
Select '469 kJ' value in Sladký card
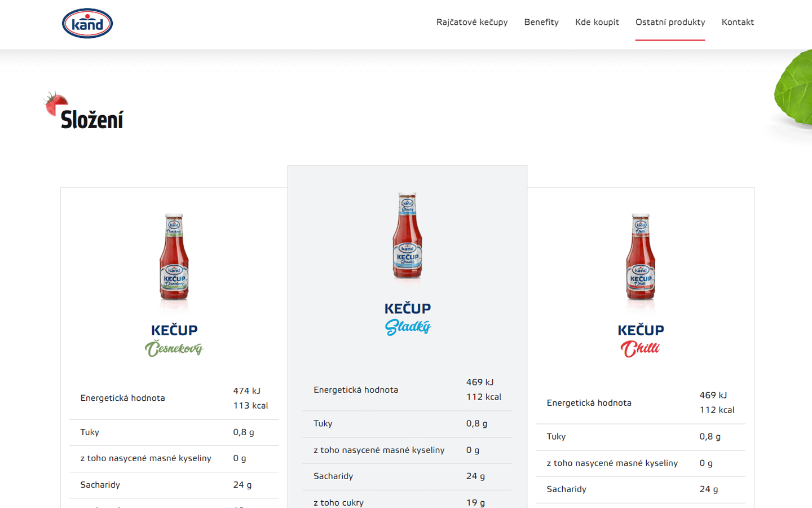480,382
